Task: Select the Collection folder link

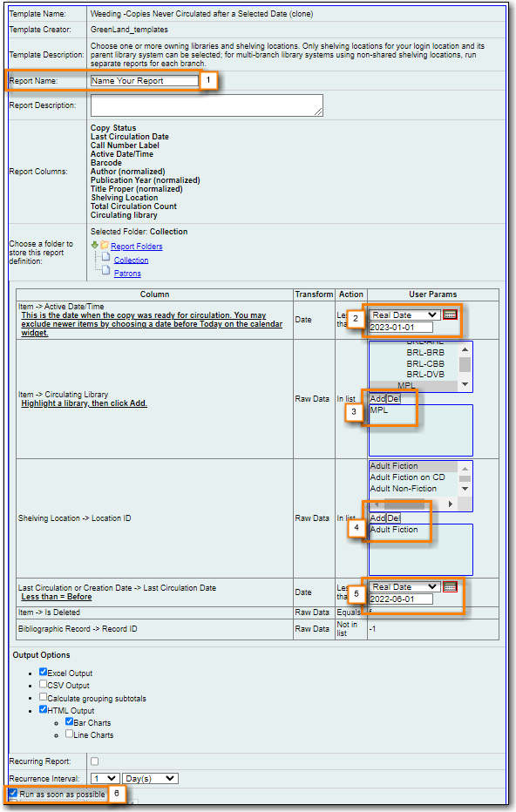Action: 131,260
